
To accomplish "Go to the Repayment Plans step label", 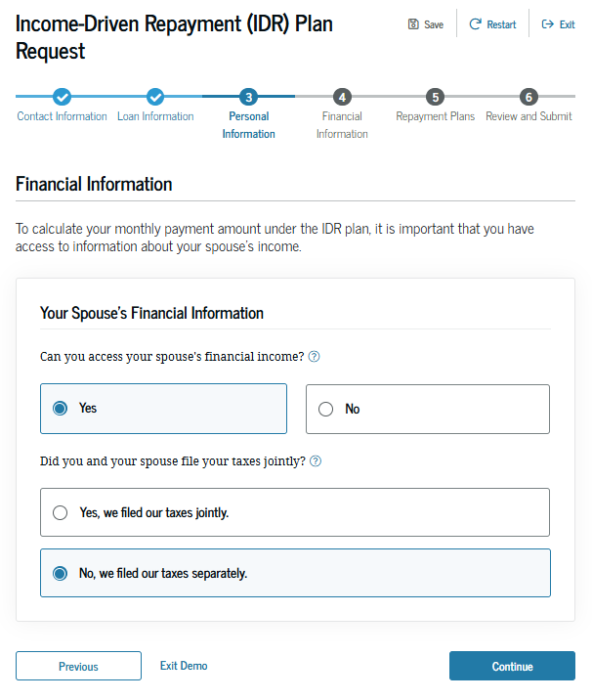I will click(x=436, y=116).
